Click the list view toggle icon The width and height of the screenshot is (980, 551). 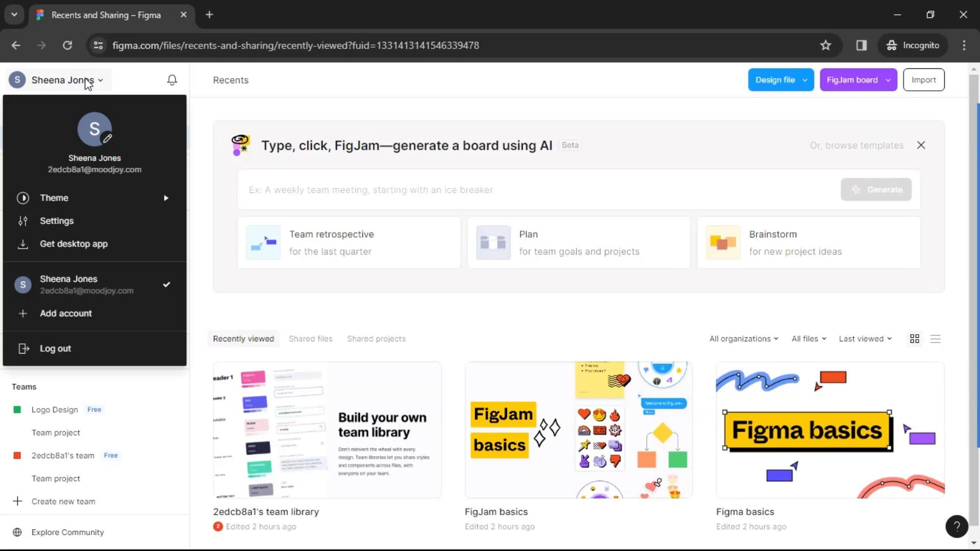(x=935, y=338)
